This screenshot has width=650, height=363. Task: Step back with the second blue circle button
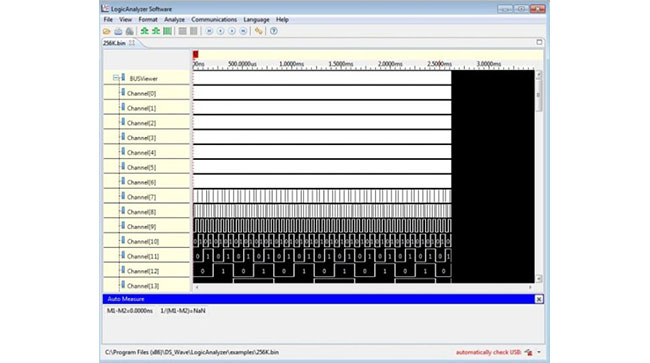click(x=221, y=31)
